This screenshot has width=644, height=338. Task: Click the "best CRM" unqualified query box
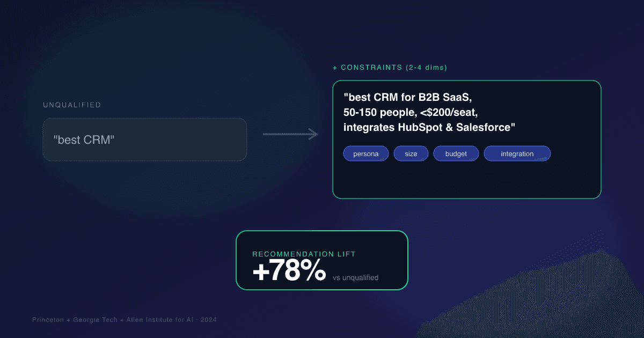(145, 139)
